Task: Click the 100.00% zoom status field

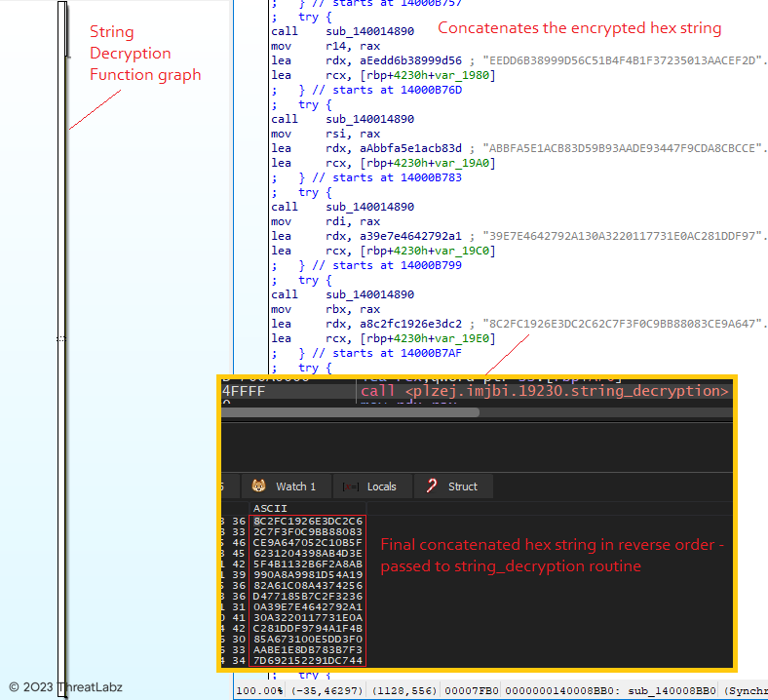Action: click(x=257, y=690)
